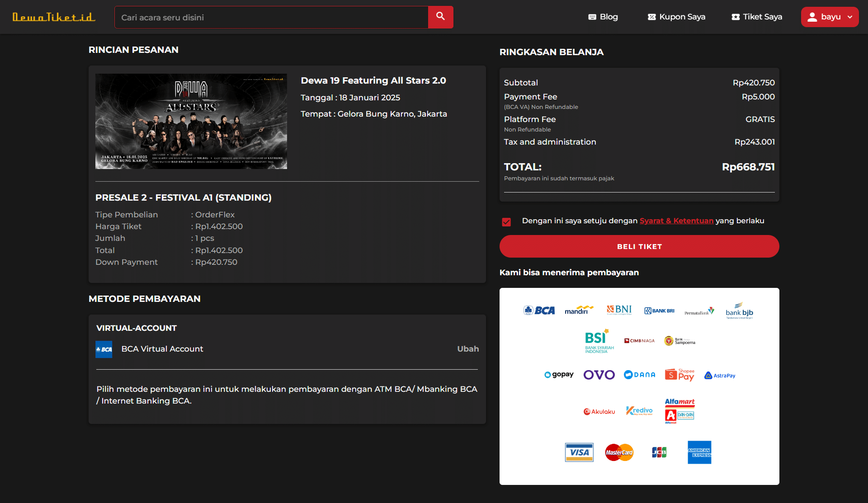
Task: Click the Harga Tiket value Rp1.402.500
Action: pos(219,226)
